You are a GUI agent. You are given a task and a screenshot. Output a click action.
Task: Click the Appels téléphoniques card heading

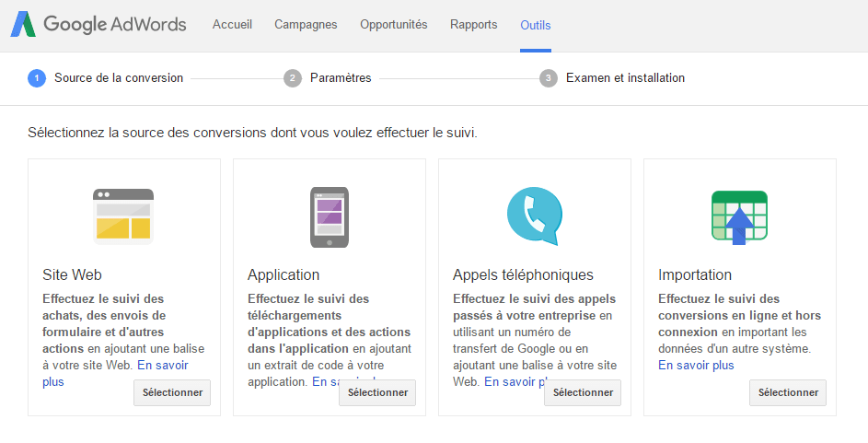523,275
